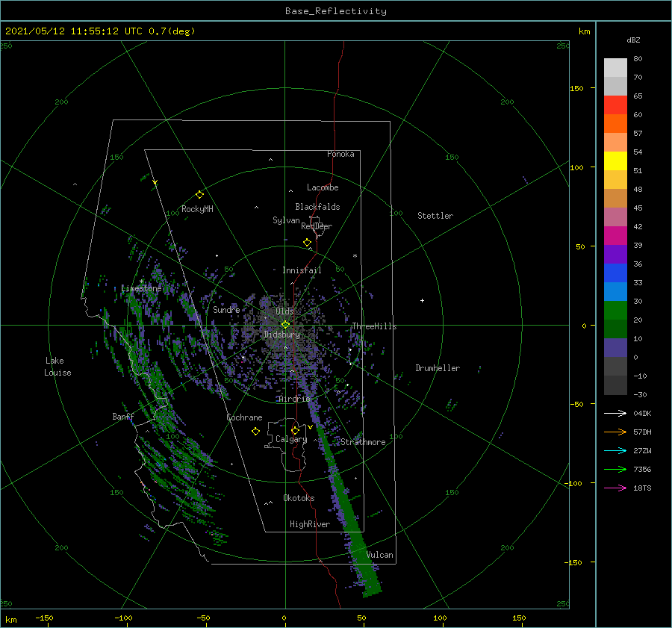Click the white 04DK arrow in legend

[x=615, y=413]
